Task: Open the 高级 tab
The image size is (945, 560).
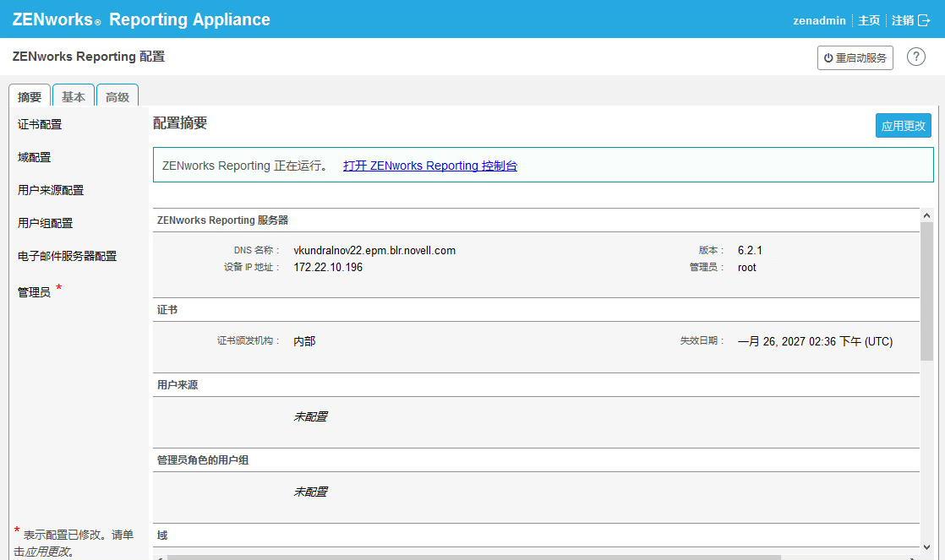Action: click(x=117, y=96)
